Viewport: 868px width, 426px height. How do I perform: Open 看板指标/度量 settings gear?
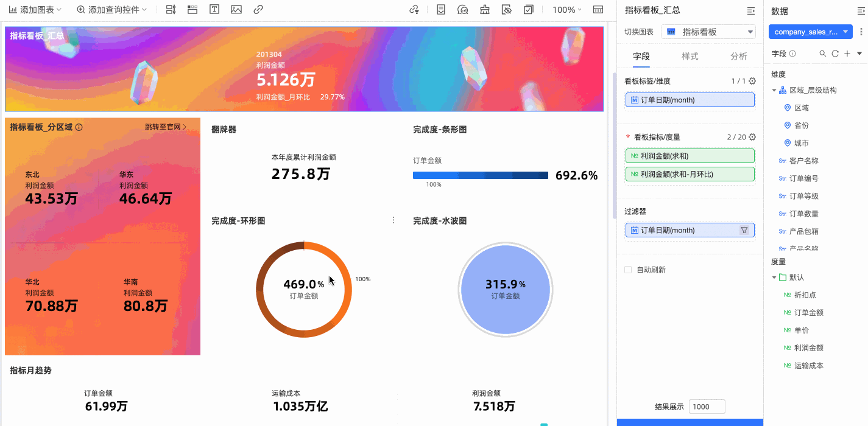pyautogui.click(x=752, y=137)
